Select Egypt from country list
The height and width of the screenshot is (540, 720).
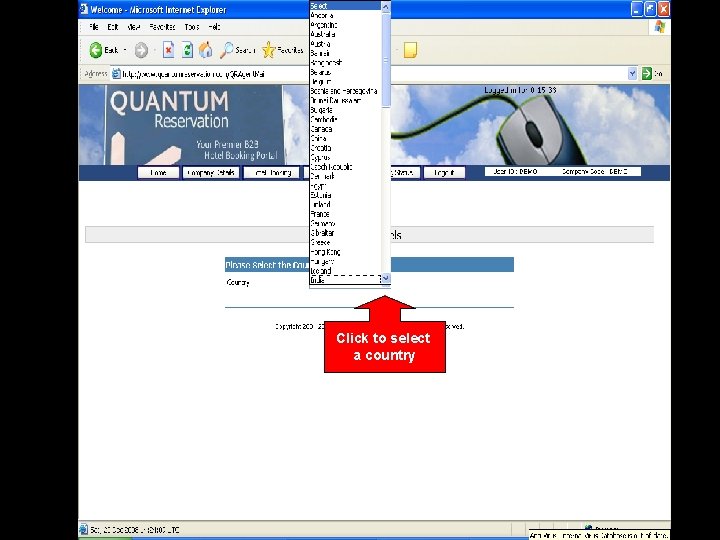click(346, 186)
